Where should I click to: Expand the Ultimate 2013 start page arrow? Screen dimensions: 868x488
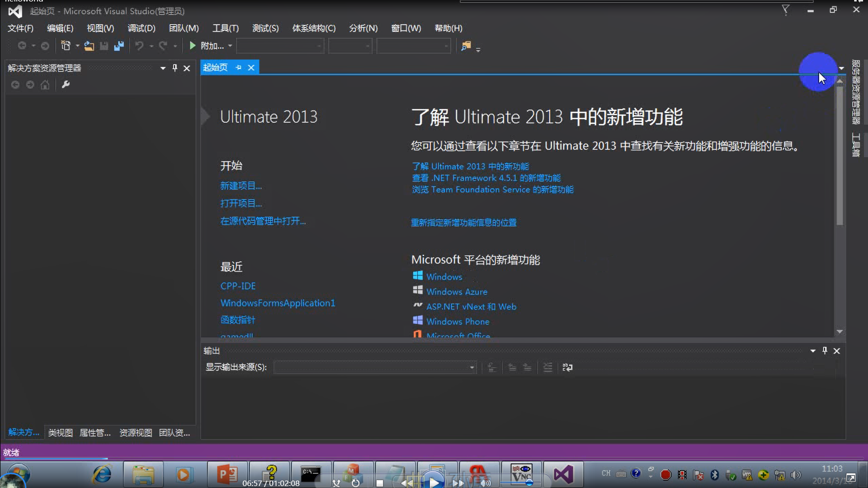pos(206,116)
